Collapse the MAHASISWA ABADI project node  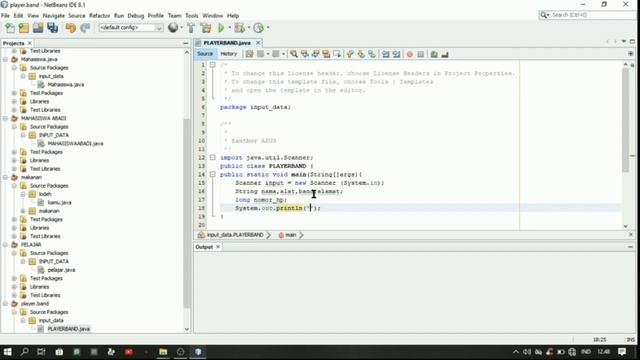pos(6,118)
